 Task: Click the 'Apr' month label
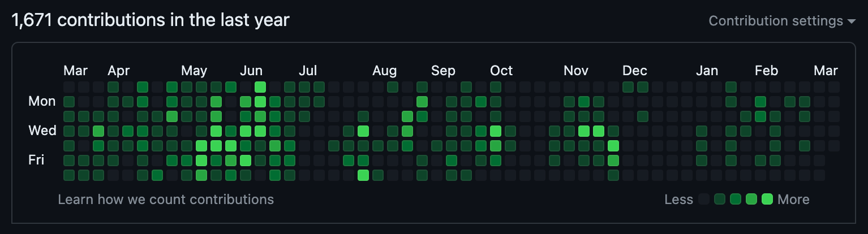click(x=119, y=71)
